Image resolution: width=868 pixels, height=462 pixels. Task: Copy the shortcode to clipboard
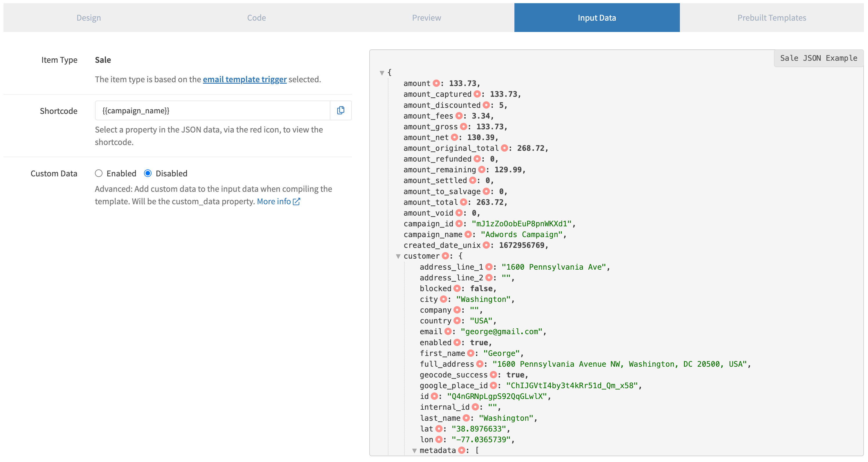coord(341,110)
